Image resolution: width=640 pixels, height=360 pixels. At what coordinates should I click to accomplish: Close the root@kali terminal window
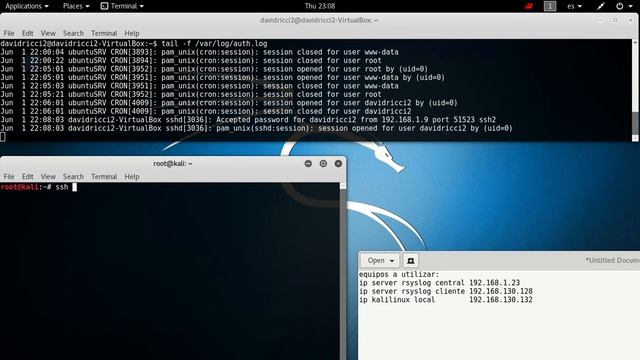(338, 163)
